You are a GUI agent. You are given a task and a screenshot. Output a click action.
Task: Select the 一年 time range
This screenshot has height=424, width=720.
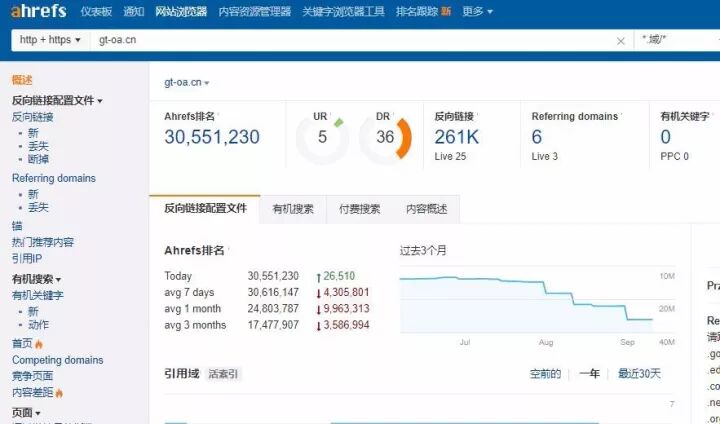point(589,374)
